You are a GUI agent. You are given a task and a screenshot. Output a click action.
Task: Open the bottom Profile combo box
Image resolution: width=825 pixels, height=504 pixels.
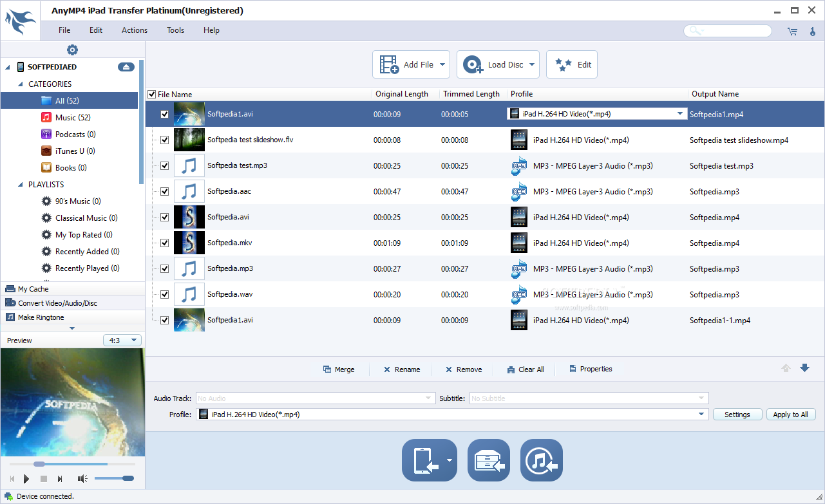[x=452, y=415]
